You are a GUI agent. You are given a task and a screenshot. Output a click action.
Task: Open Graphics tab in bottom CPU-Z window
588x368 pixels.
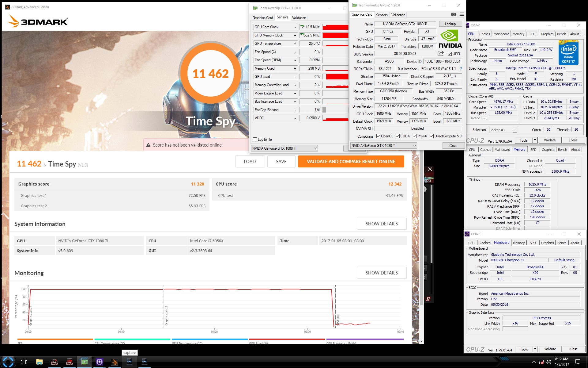[547, 243]
